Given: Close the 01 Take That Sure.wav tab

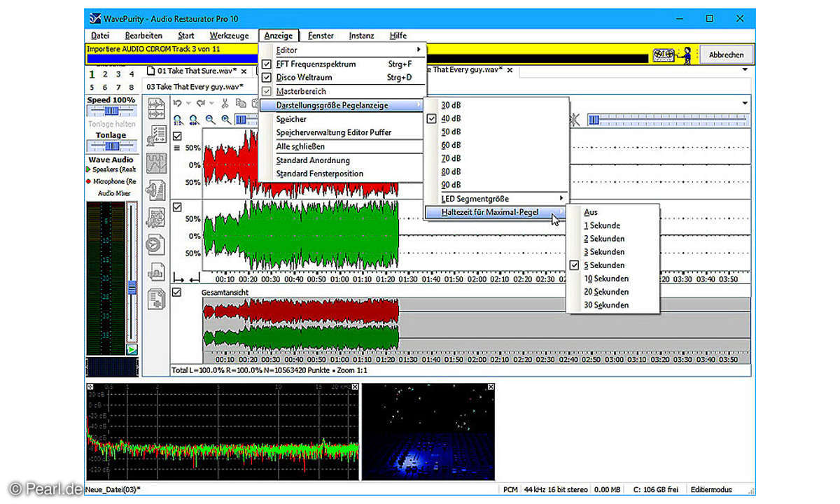Looking at the screenshot, I should coord(244,71).
